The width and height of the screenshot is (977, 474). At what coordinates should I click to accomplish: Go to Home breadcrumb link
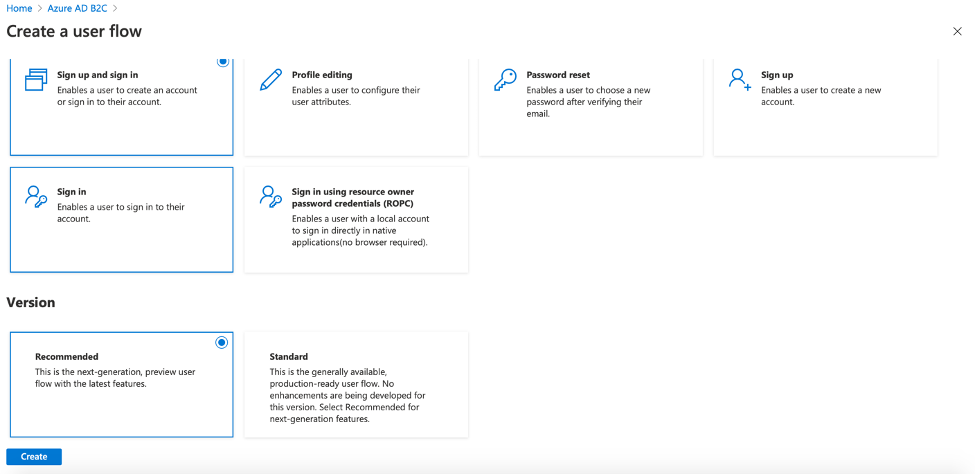click(19, 8)
